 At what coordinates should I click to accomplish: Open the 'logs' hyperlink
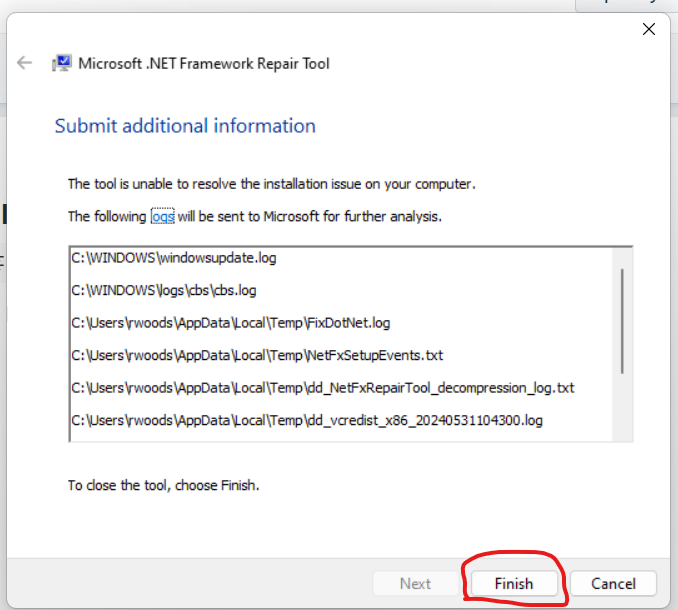(x=163, y=216)
